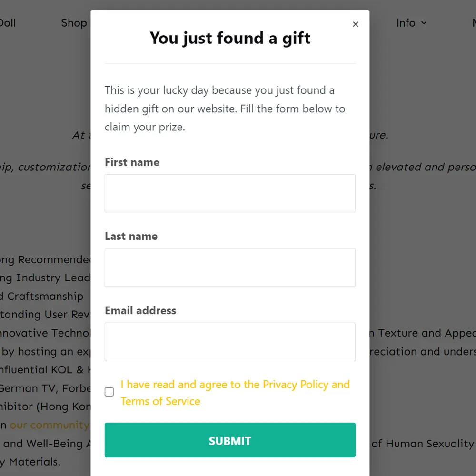Click the "Email address" field label

click(140, 310)
